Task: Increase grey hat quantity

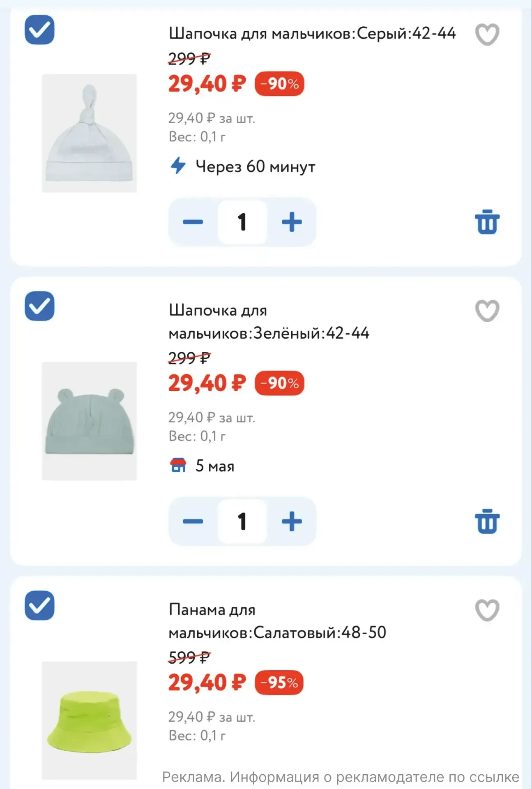Action: (x=292, y=222)
